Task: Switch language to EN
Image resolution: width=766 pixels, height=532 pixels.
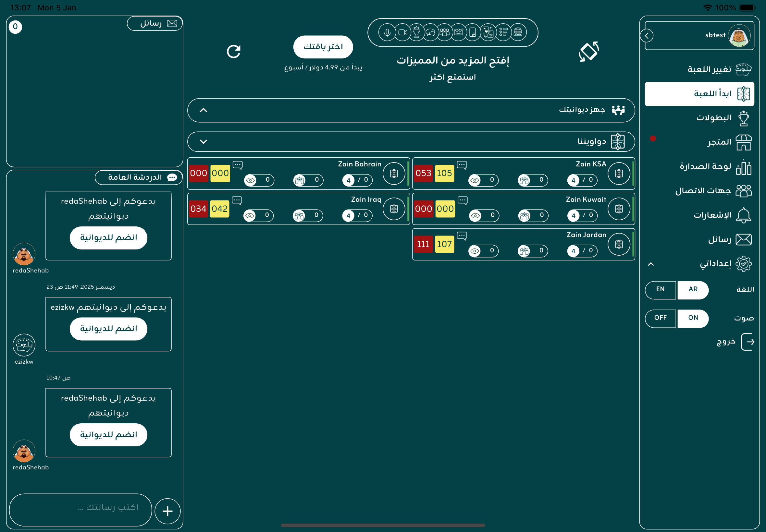Action: click(x=660, y=289)
